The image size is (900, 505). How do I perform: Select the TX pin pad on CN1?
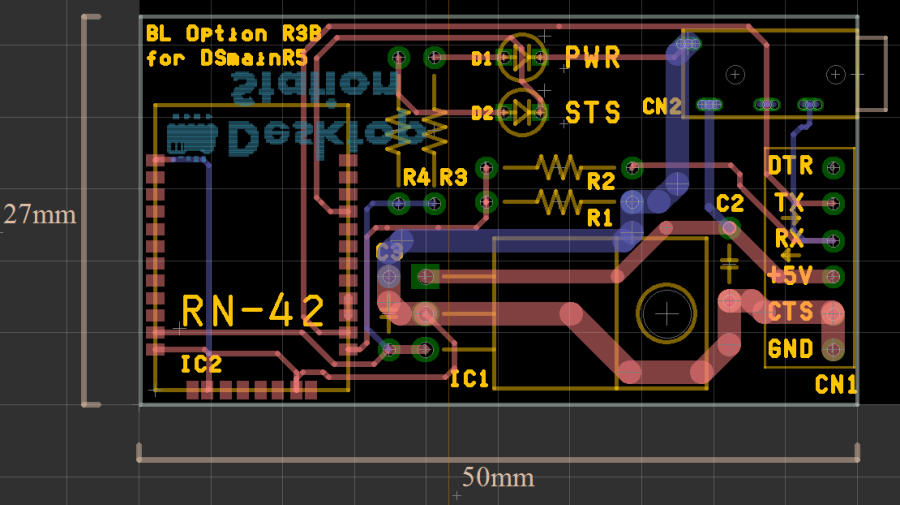tap(832, 203)
